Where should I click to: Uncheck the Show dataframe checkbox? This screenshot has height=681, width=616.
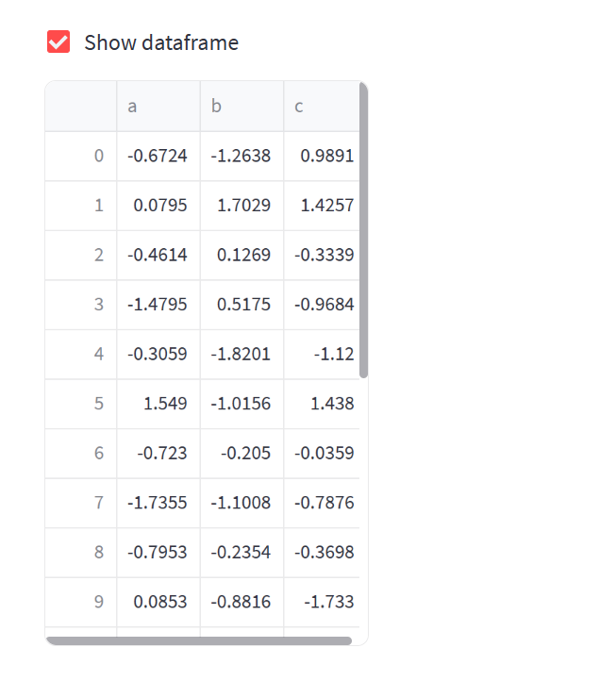click(x=58, y=42)
